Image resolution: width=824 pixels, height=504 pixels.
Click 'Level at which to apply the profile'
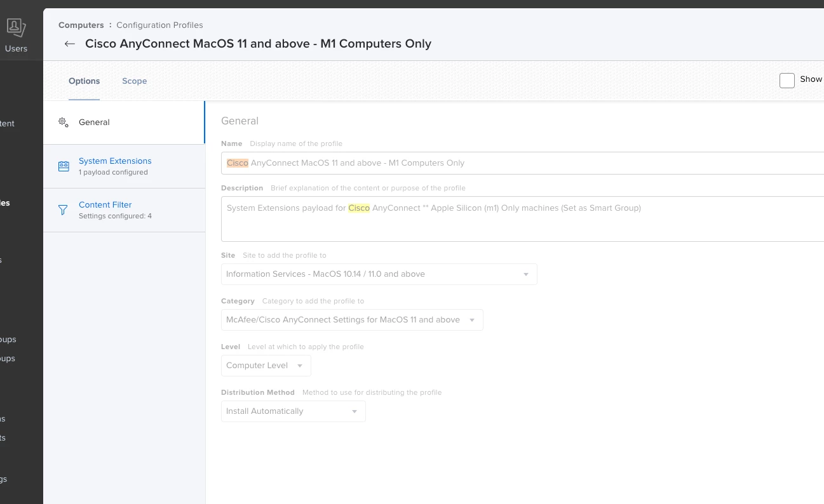[x=306, y=347]
